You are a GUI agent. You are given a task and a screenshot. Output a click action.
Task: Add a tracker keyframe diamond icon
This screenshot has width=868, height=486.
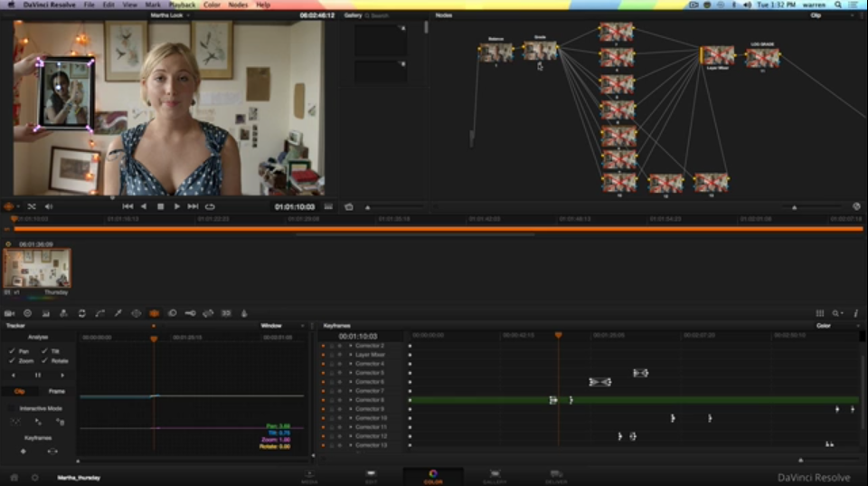(x=24, y=452)
